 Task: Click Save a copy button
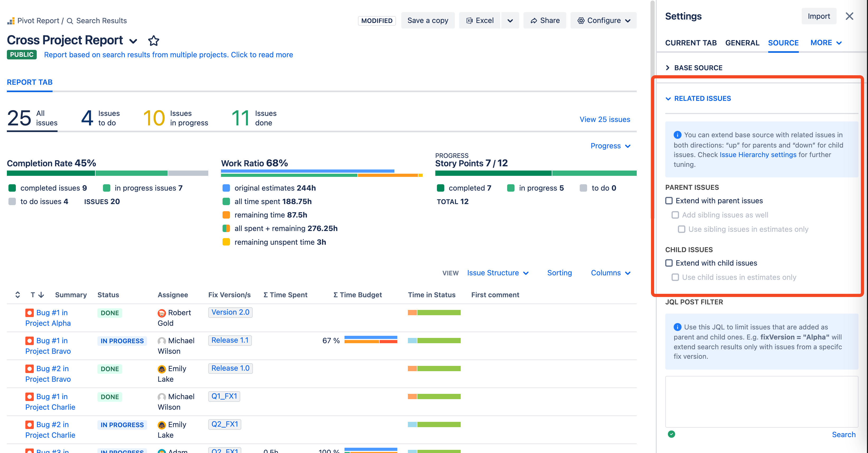point(428,21)
